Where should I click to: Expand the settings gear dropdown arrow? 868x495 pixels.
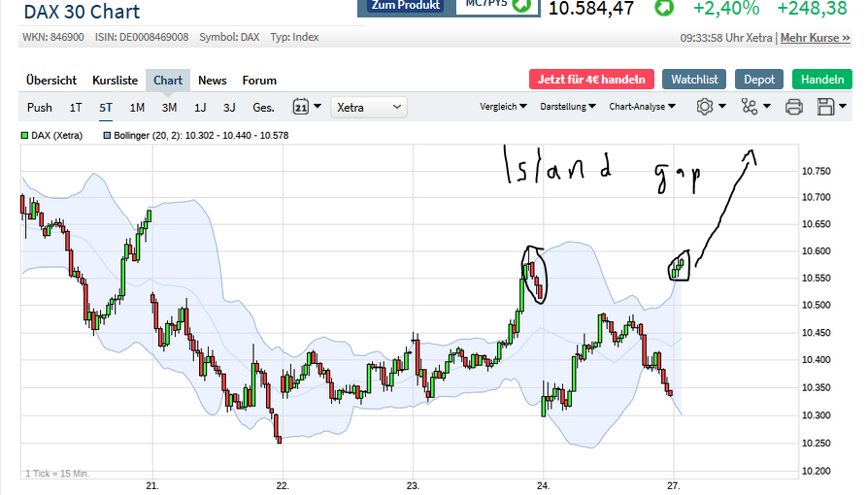pos(721,106)
